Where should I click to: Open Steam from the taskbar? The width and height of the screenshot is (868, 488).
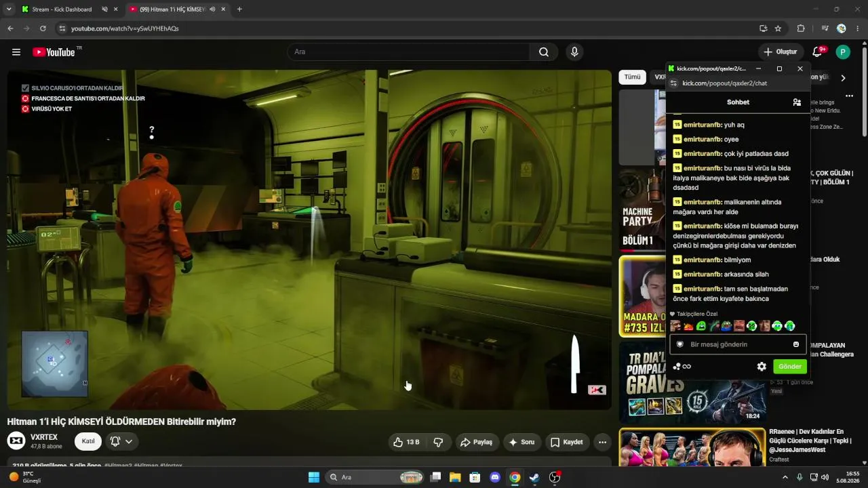(x=534, y=477)
